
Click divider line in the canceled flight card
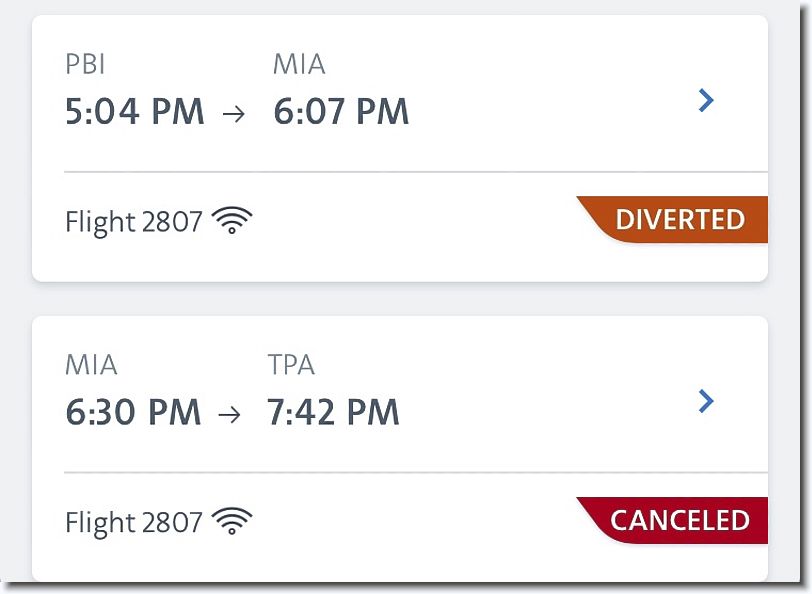tap(416, 472)
